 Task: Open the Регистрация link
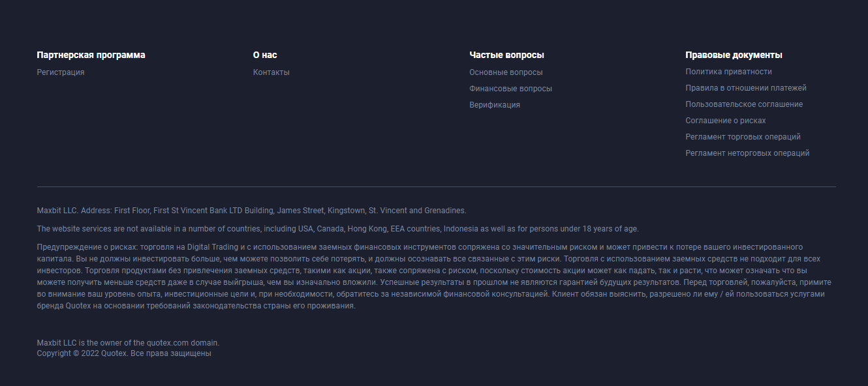(x=61, y=72)
